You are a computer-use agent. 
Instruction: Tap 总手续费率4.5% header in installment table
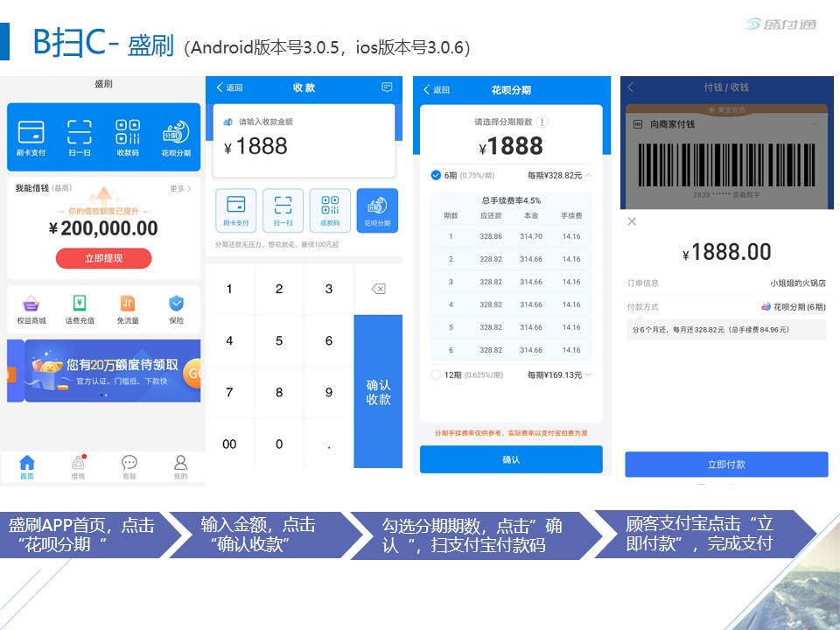coord(511,200)
